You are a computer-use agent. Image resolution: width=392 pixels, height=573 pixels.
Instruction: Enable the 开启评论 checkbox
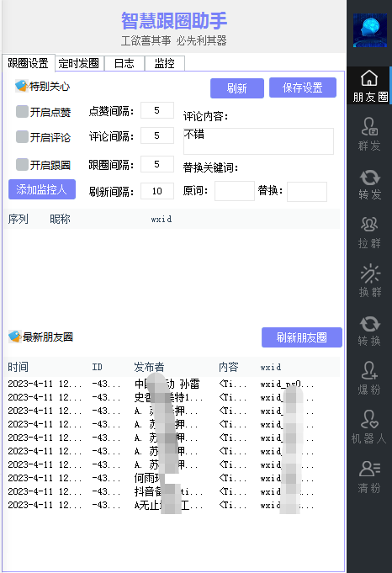click(x=22, y=136)
